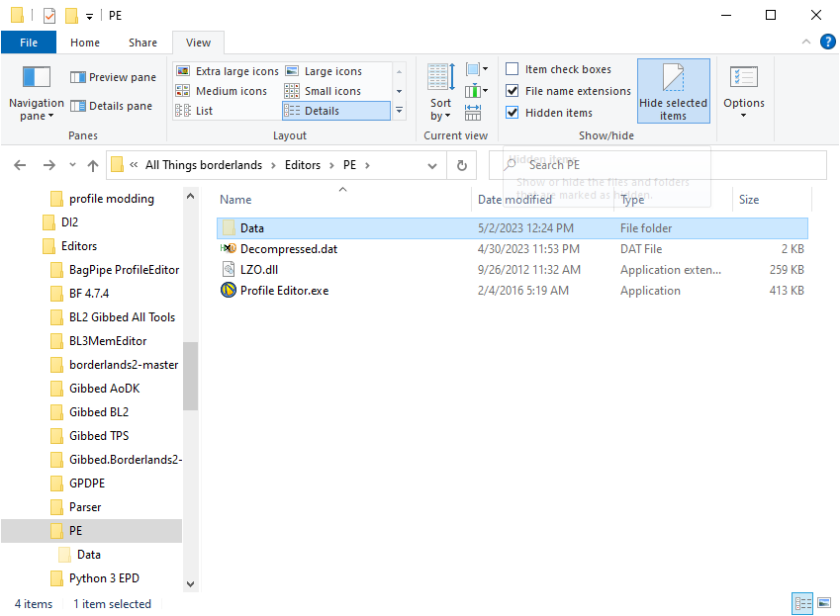Choose the Details layout

coord(335,111)
